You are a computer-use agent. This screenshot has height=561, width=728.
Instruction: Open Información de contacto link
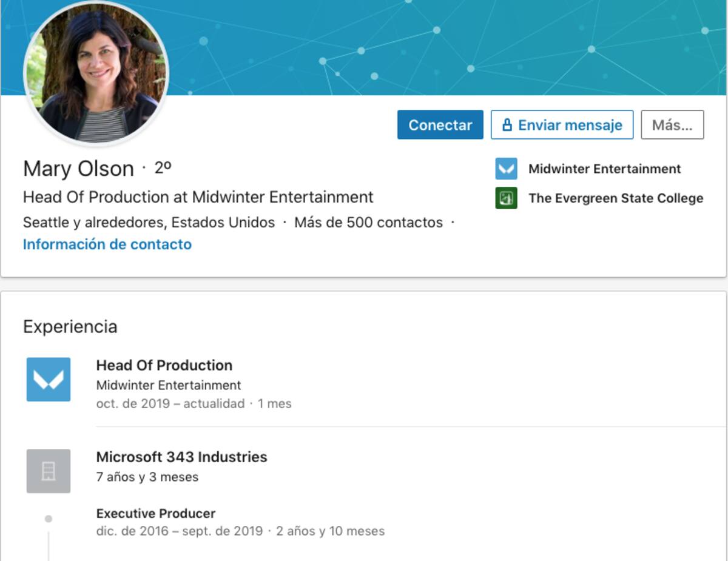pos(107,244)
